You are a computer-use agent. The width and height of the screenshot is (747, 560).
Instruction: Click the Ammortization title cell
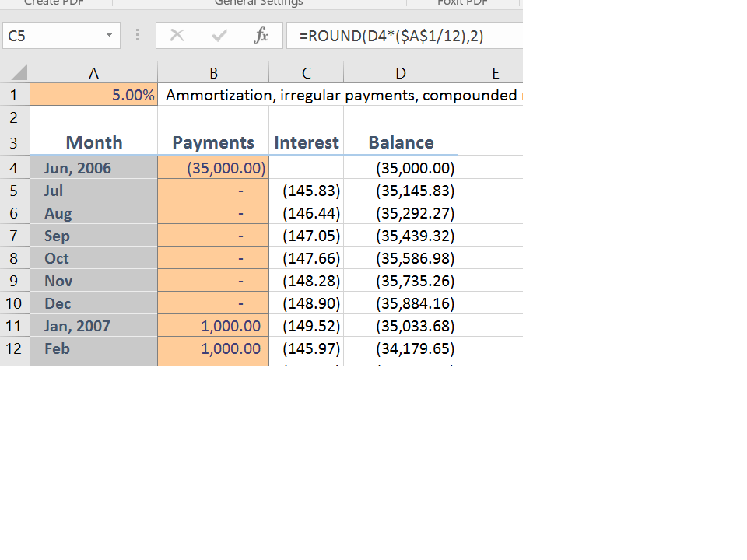pos(341,95)
